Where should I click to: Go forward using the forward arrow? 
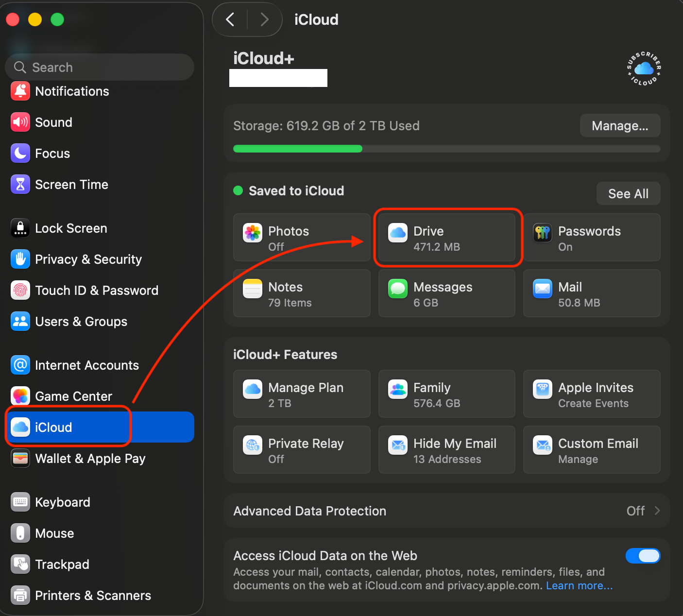[264, 19]
